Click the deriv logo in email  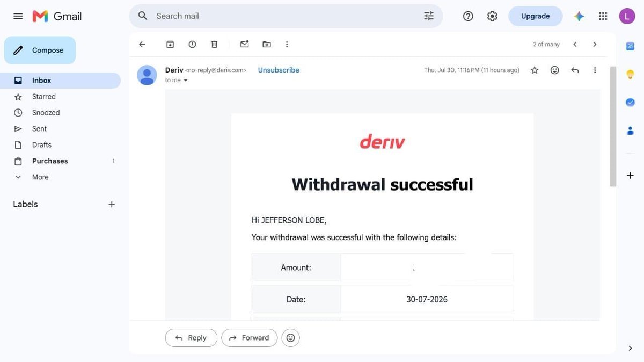(382, 142)
